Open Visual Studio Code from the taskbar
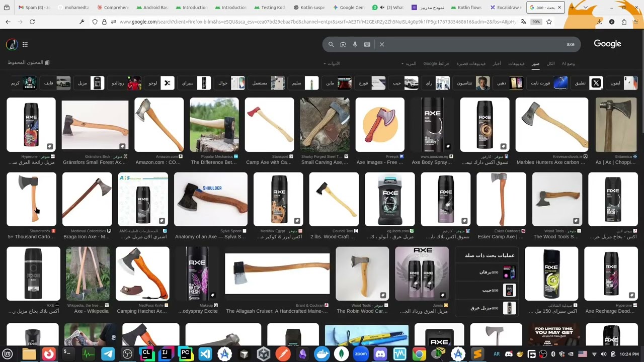 (x=205, y=354)
